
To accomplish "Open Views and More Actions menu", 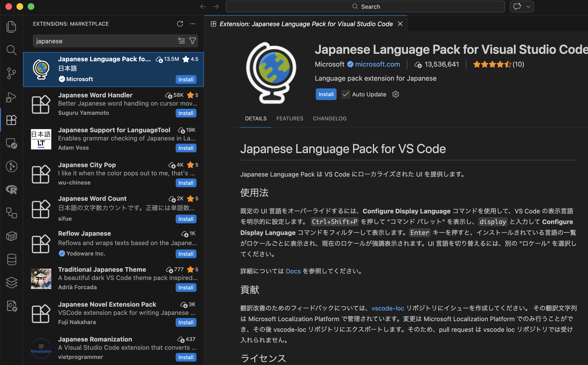I will pyautogui.click(x=193, y=24).
